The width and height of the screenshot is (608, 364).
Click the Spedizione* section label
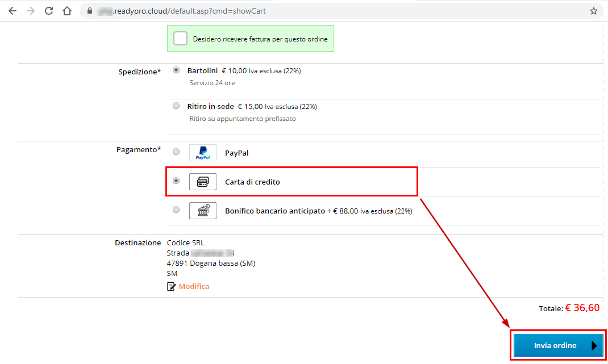click(140, 72)
